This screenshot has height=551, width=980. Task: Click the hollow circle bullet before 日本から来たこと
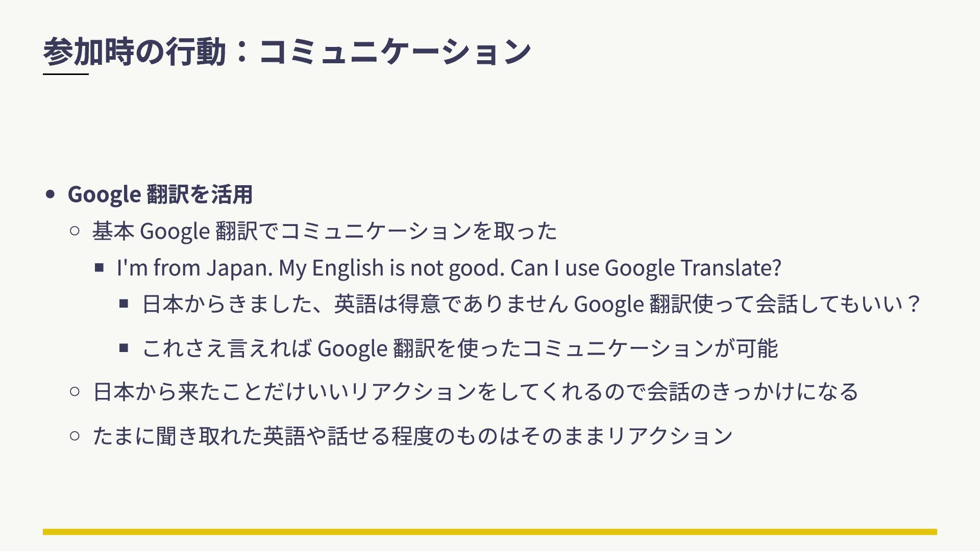pos(75,391)
